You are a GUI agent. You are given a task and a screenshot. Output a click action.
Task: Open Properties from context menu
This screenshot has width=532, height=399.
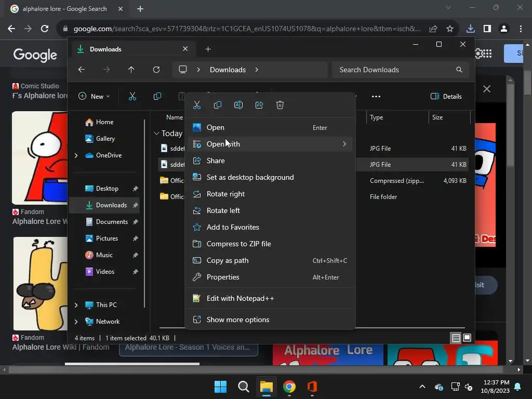[x=270, y=277]
